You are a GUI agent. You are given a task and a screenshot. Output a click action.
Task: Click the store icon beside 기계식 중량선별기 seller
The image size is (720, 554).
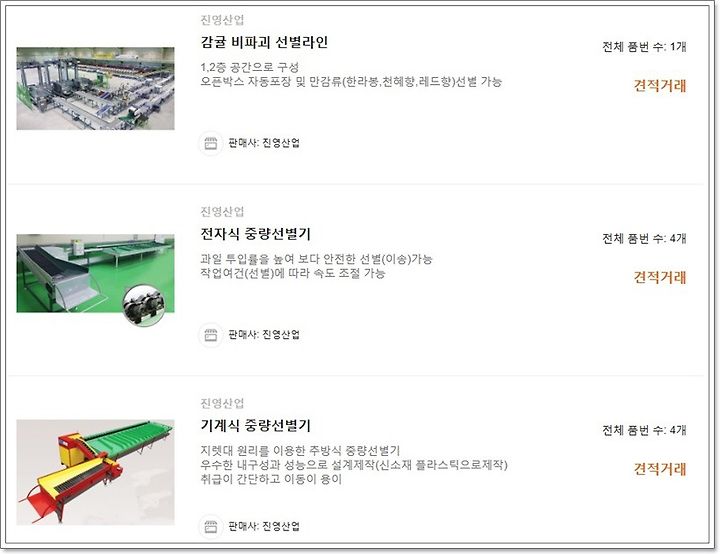click(x=210, y=526)
